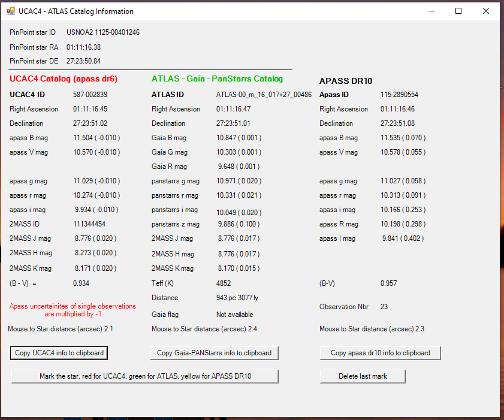The height and width of the screenshot is (420, 504).
Task: Select UCAC4 ID value 587-002839
Action: pos(90,95)
